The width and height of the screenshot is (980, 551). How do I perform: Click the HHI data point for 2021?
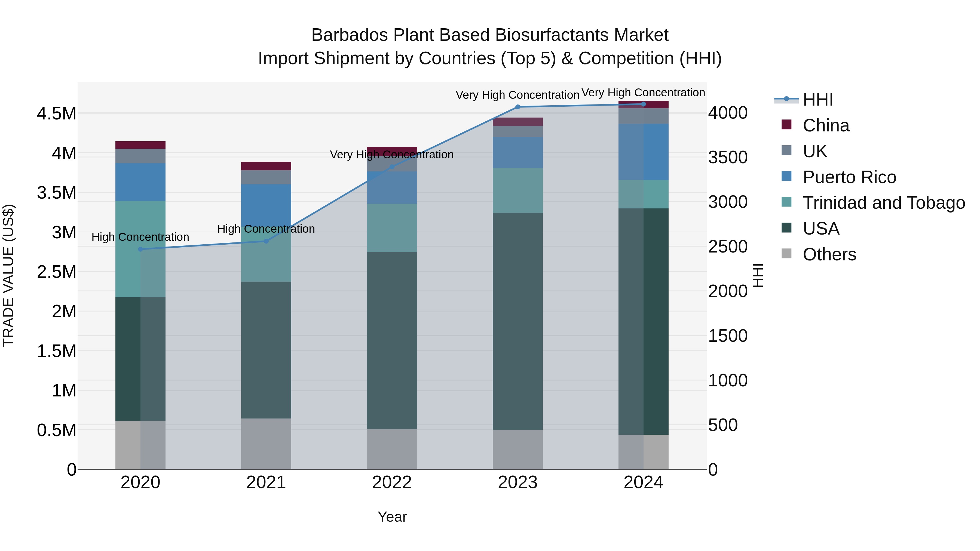tap(266, 241)
